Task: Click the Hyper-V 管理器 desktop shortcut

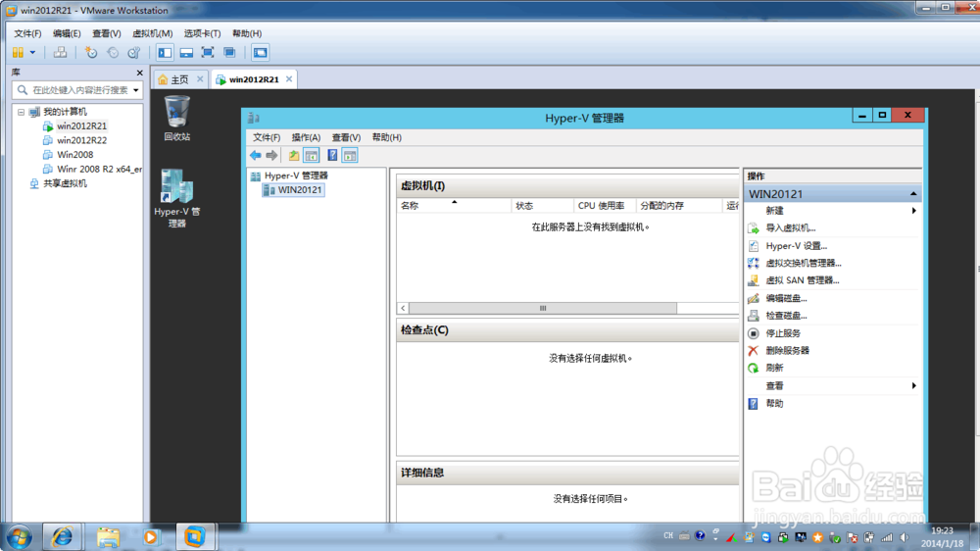Action: coord(176,198)
